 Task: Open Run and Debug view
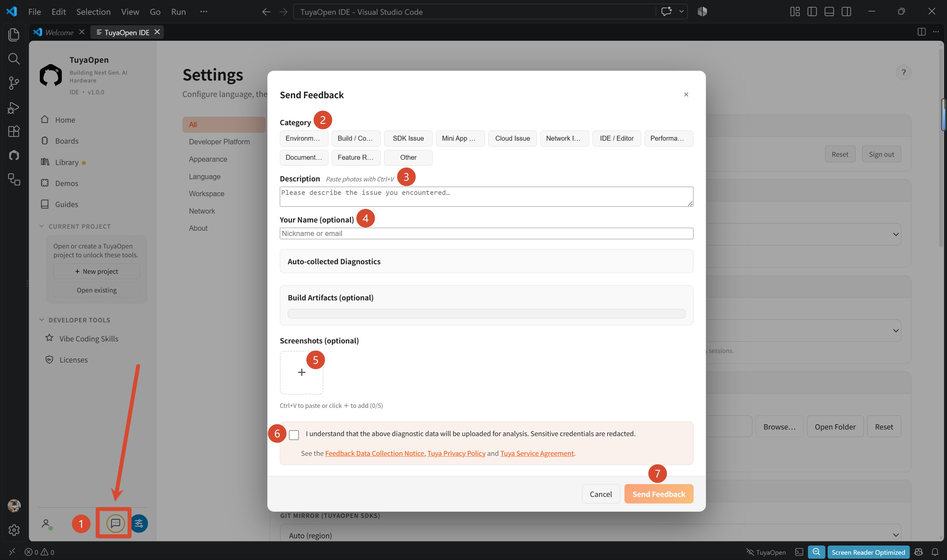(x=14, y=107)
